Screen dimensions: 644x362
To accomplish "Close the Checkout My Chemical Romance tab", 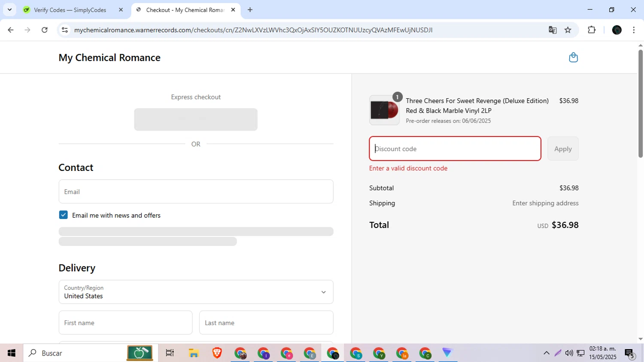I will click(x=233, y=9).
